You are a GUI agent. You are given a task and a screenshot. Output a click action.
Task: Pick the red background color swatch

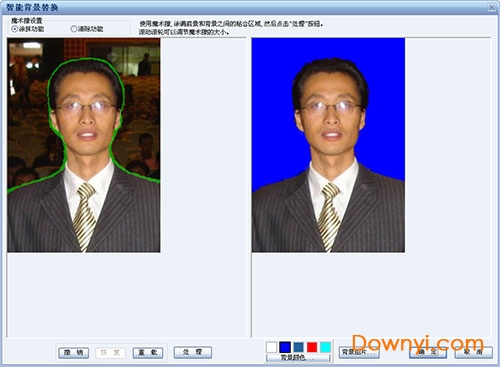312,347
